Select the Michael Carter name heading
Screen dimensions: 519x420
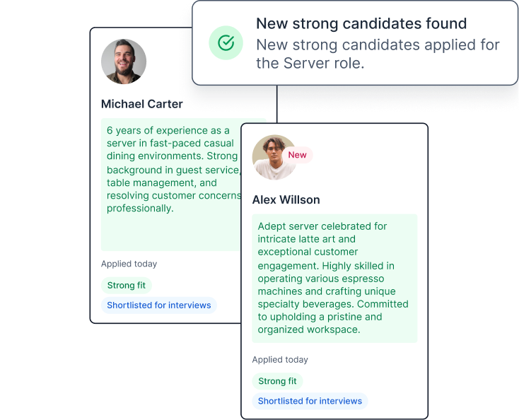(x=141, y=104)
